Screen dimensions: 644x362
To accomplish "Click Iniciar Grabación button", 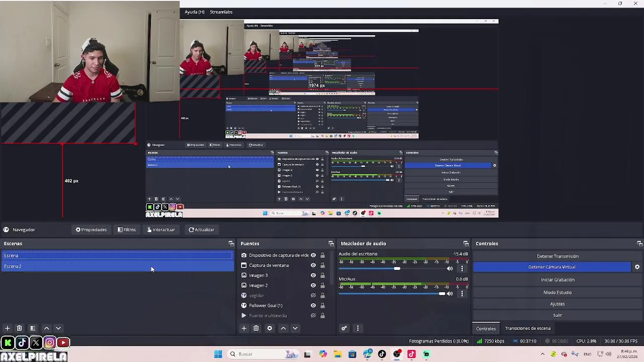I will point(557,280).
